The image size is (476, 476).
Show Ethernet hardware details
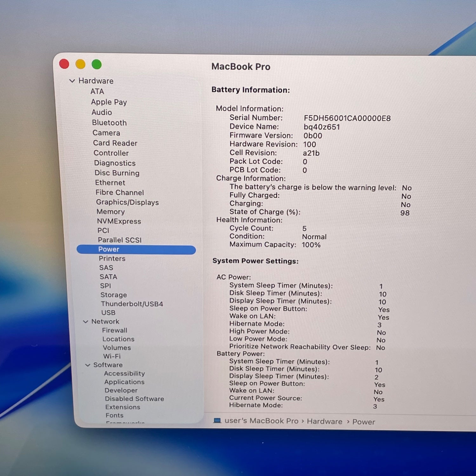point(110,183)
